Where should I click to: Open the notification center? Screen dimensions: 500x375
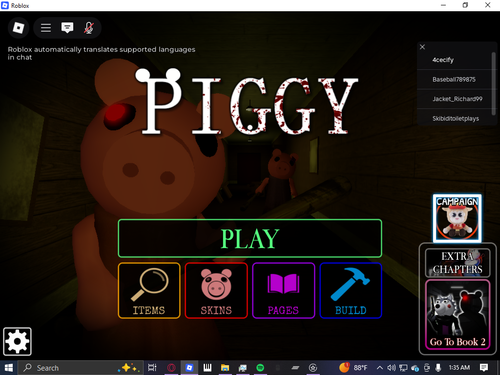484,368
